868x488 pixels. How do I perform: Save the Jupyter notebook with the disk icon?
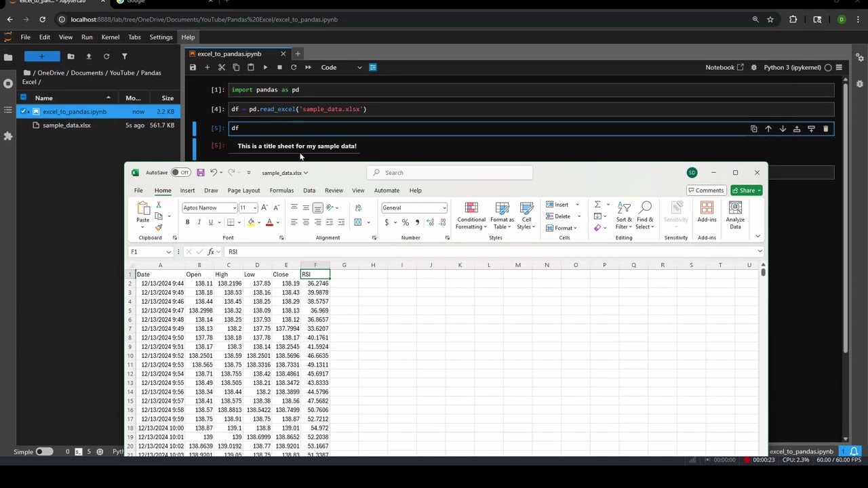(x=193, y=67)
